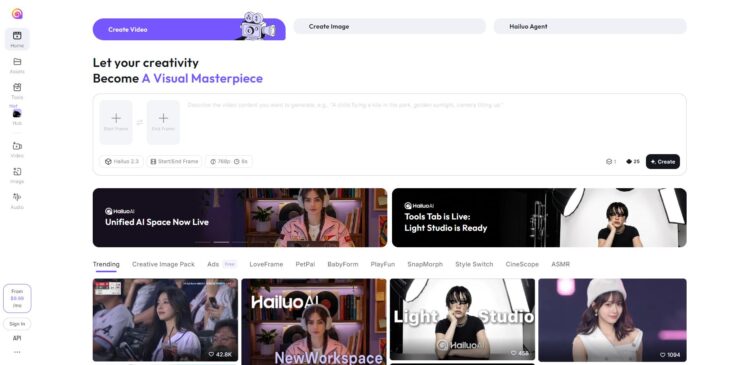Click the Hailuo logo icon
750x365 pixels.
pos(17,14)
